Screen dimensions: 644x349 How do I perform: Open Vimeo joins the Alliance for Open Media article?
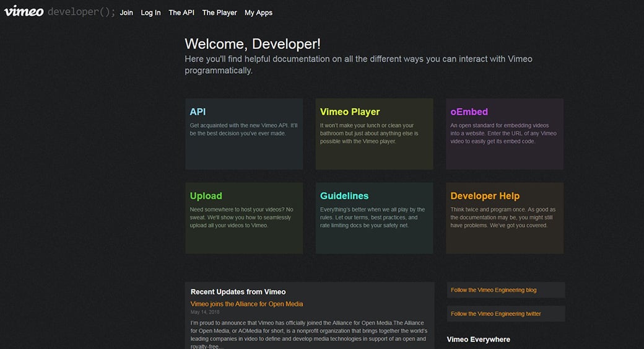point(246,304)
